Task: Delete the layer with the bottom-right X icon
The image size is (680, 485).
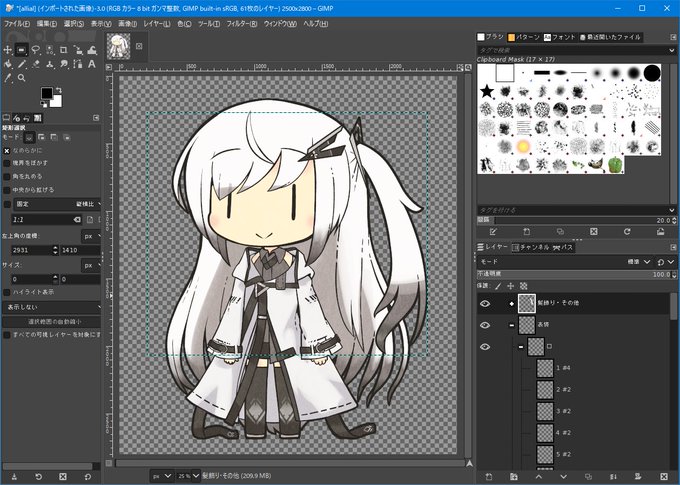Action: (x=664, y=476)
